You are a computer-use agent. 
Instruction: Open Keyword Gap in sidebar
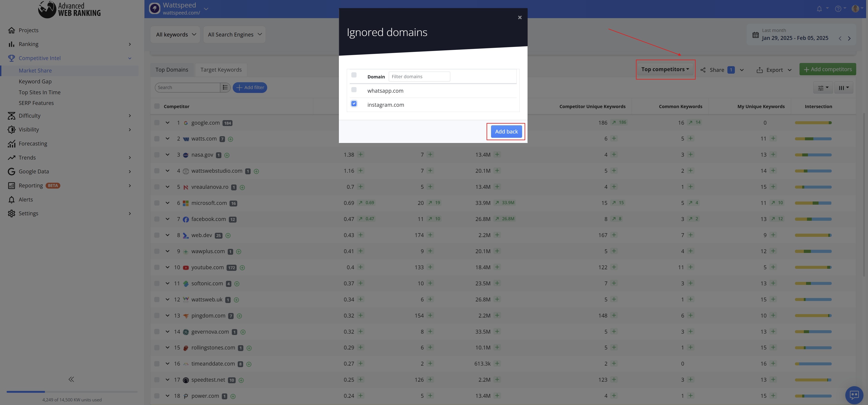click(x=35, y=81)
